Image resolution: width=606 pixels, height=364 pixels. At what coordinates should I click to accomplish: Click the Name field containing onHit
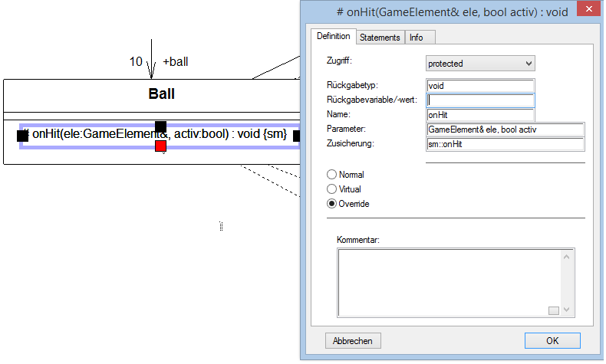point(479,114)
